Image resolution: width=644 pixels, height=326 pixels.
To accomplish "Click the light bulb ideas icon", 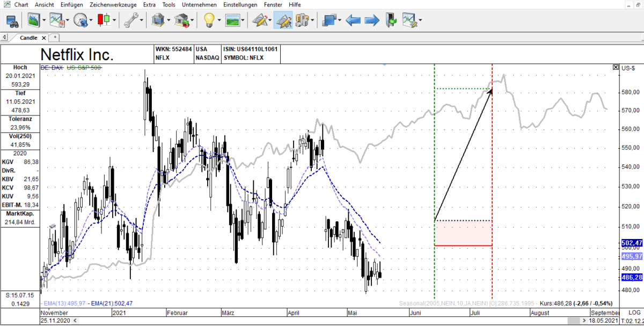I will pos(209,21).
